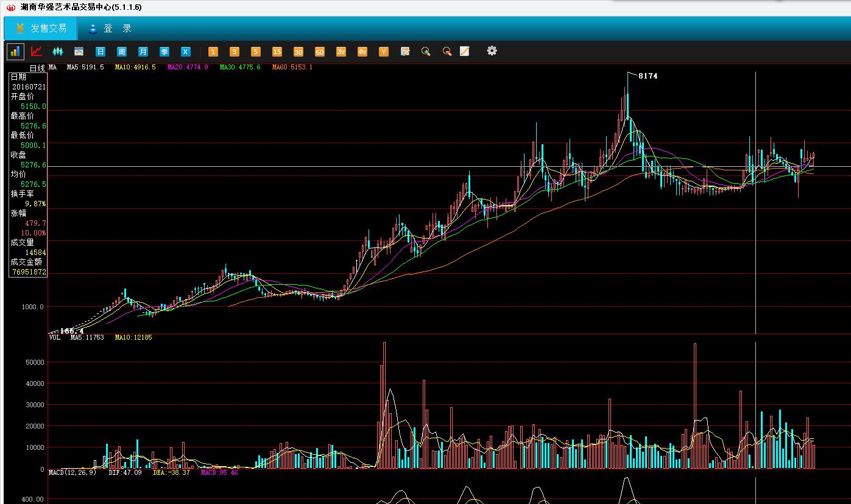Click the volume value 14584
Viewport: 851px width, 504px height.
pyautogui.click(x=35, y=253)
